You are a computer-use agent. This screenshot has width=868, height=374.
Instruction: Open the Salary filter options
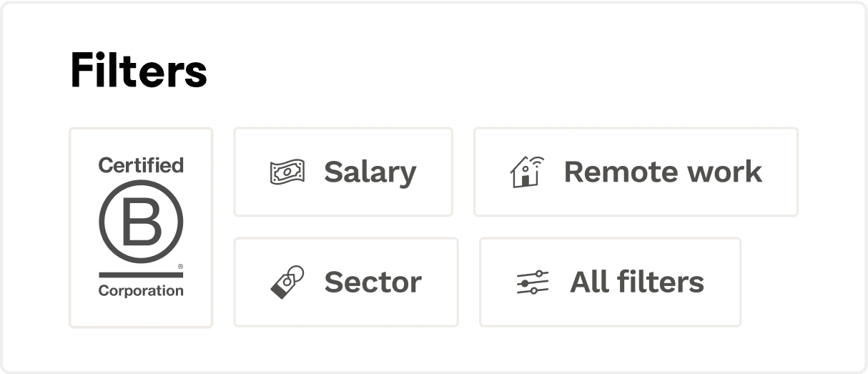343,172
